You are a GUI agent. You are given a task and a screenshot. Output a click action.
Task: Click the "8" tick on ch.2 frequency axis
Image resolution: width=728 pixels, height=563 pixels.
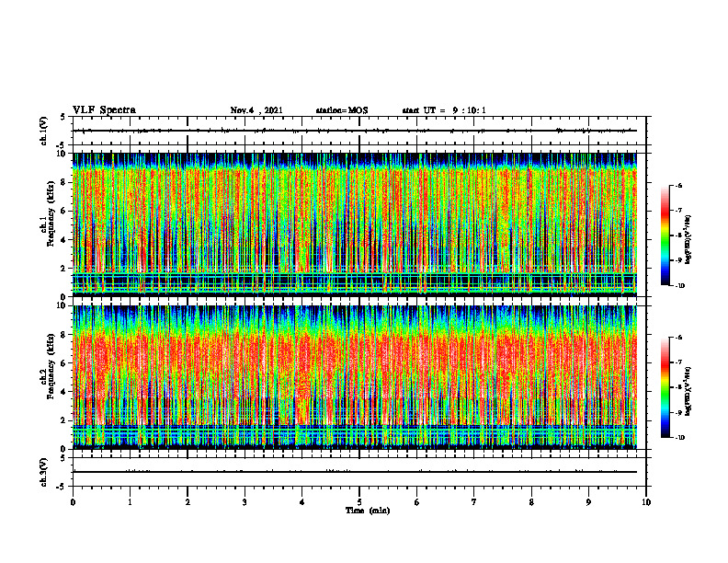(x=64, y=335)
